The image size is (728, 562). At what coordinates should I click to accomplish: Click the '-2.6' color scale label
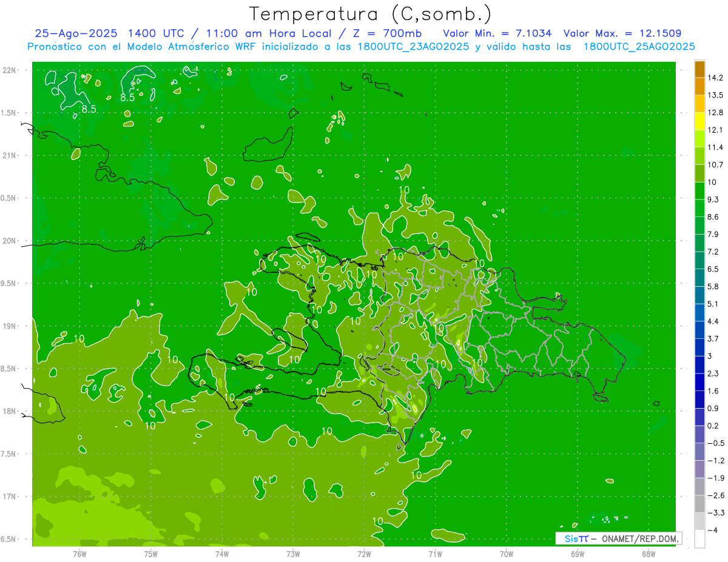click(715, 495)
